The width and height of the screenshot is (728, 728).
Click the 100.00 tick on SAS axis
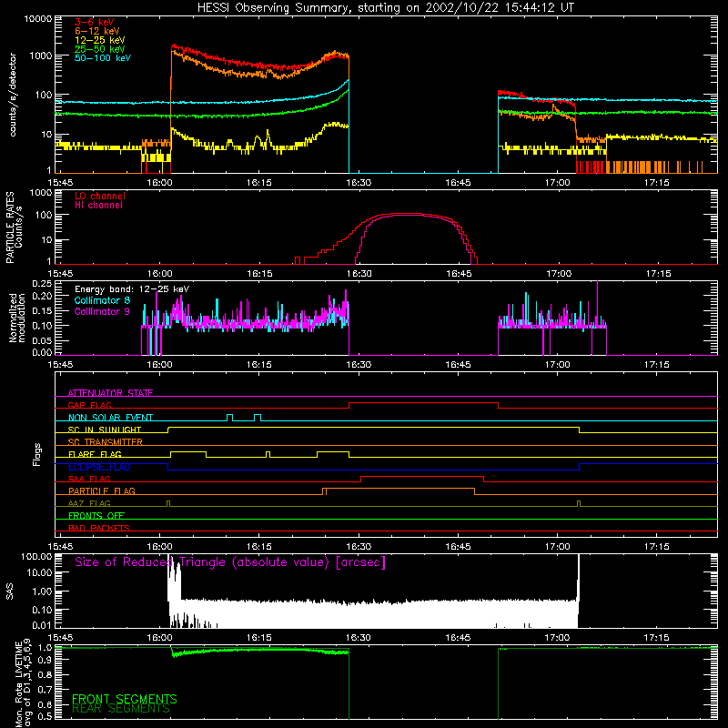pyautogui.click(x=36, y=557)
